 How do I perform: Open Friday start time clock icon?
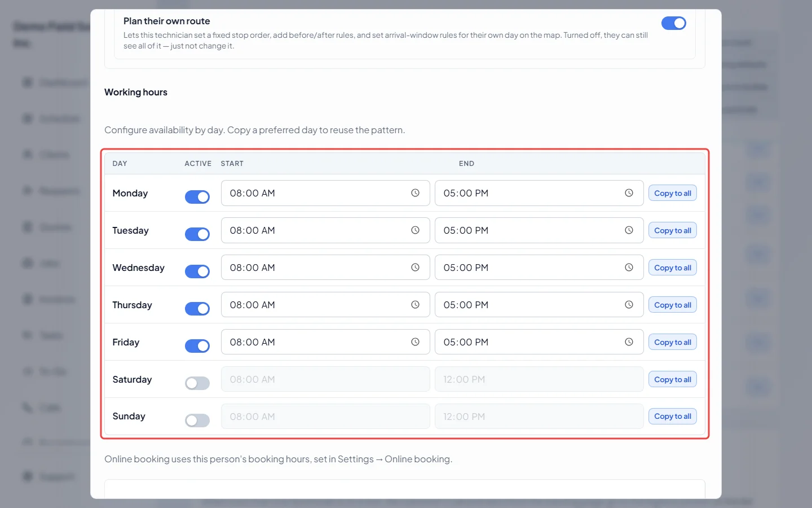click(x=415, y=342)
